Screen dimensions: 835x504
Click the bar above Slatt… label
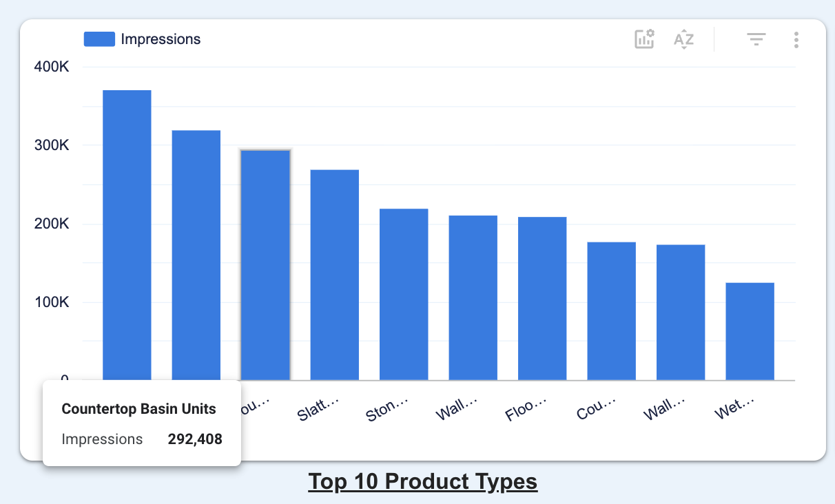point(334,274)
